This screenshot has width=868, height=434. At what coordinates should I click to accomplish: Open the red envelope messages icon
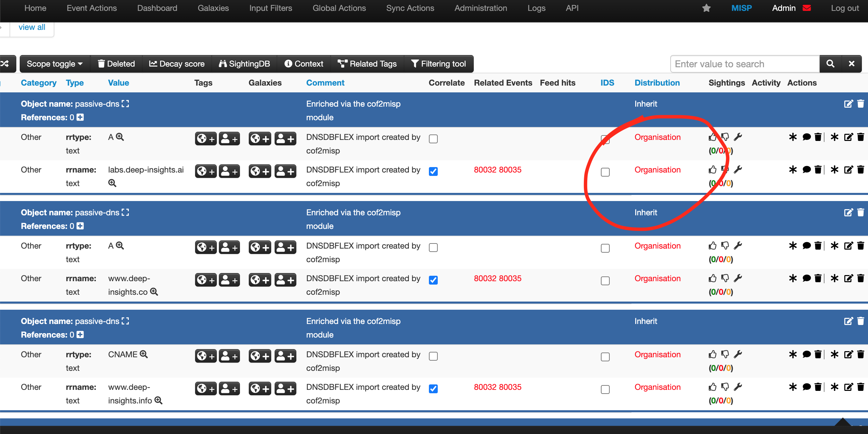point(806,8)
